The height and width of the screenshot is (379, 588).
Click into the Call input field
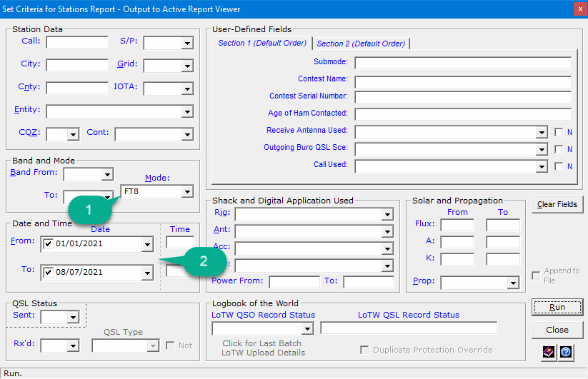click(77, 42)
